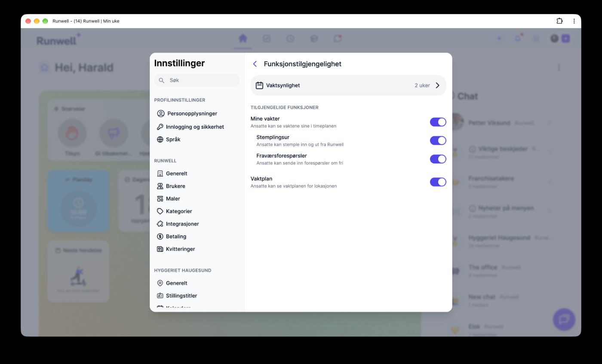Open the three-dot menu beside Hei, Harald
Image resolution: width=602 pixels, height=364 pixels.
point(559,67)
